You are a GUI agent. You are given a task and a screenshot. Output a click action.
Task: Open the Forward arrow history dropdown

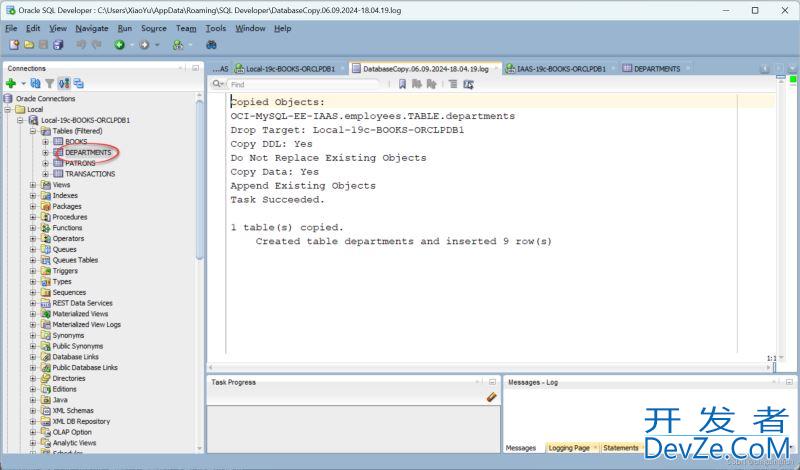(157, 45)
